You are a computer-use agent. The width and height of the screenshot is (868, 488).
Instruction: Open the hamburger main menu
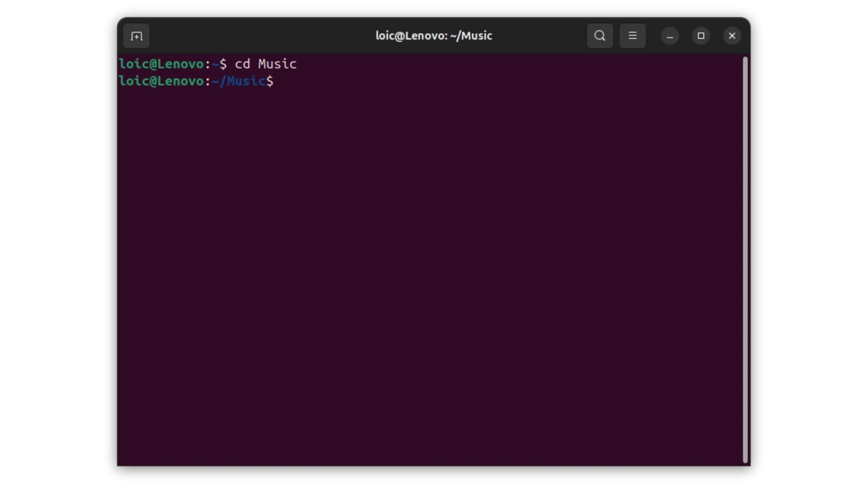(633, 36)
